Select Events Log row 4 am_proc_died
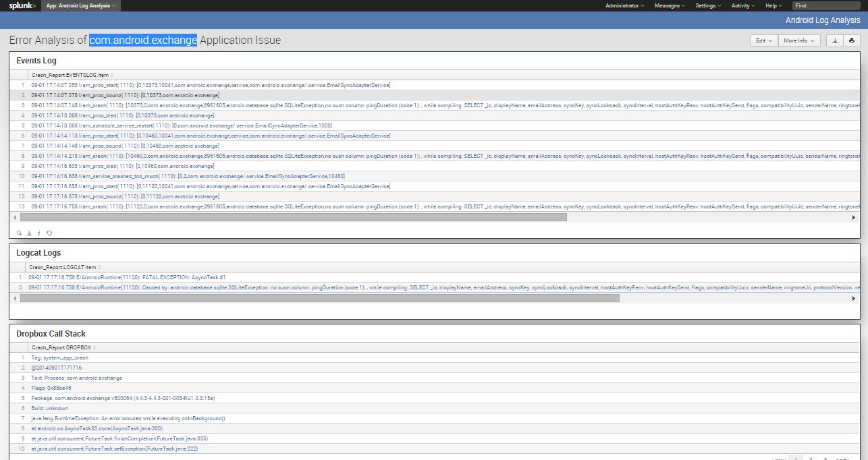Viewport: 868px width, 460px height. (435, 115)
